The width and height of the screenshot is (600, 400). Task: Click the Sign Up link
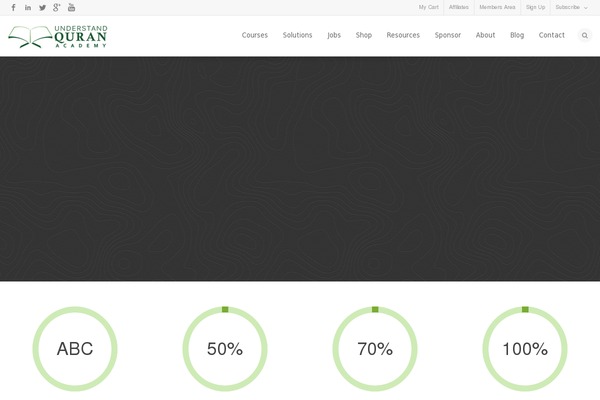[535, 7]
